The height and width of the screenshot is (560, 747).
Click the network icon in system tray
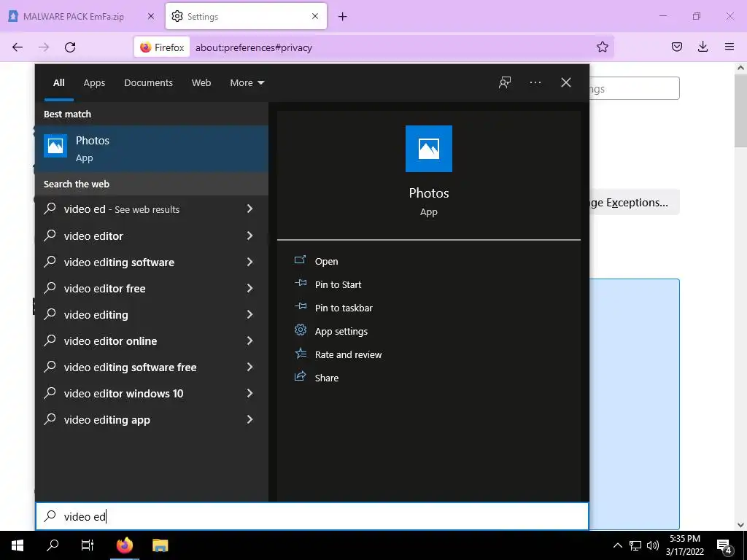coord(635,545)
